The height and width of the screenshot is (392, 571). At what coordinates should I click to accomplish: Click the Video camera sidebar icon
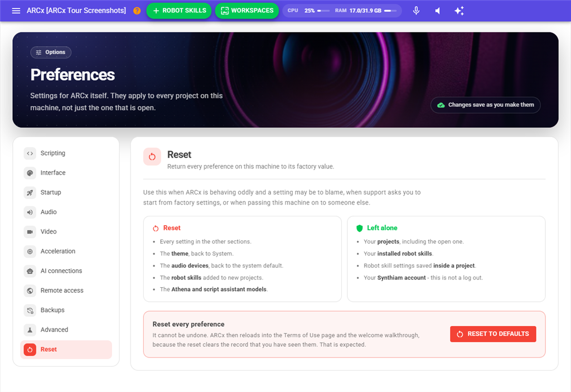tap(30, 232)
